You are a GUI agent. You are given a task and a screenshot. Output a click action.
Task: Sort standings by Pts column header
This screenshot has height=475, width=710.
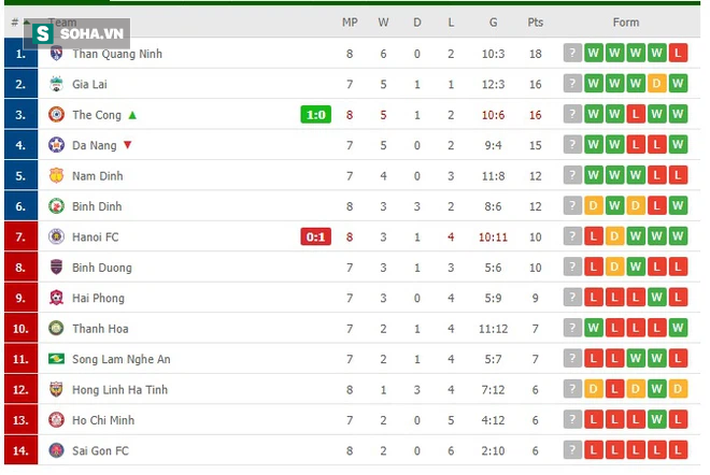535,22
